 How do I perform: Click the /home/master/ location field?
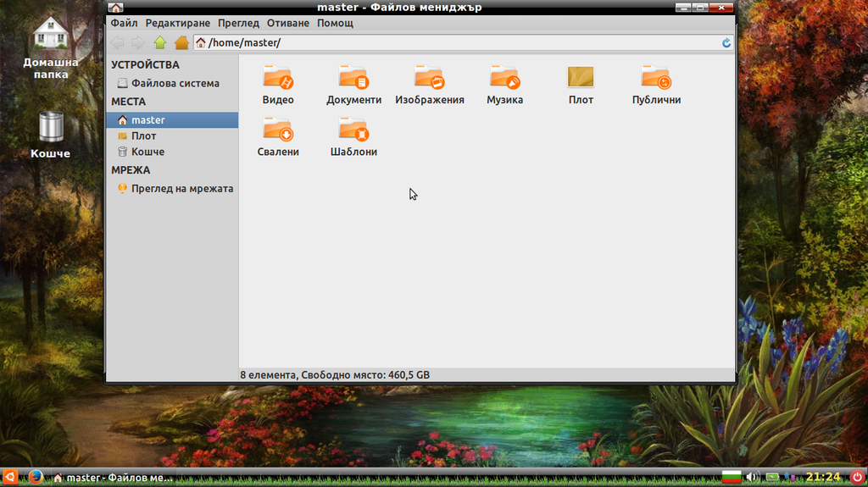click(x=464, y=42)
